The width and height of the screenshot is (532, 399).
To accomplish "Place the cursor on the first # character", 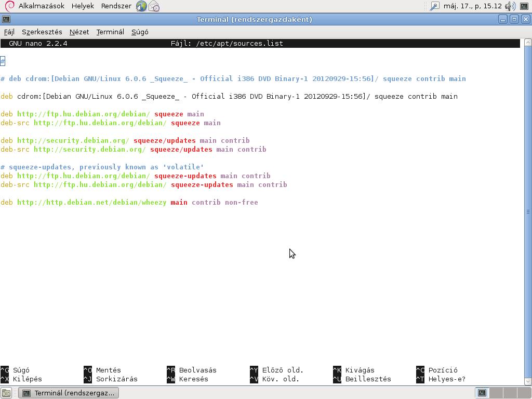I will coord(3,61).
